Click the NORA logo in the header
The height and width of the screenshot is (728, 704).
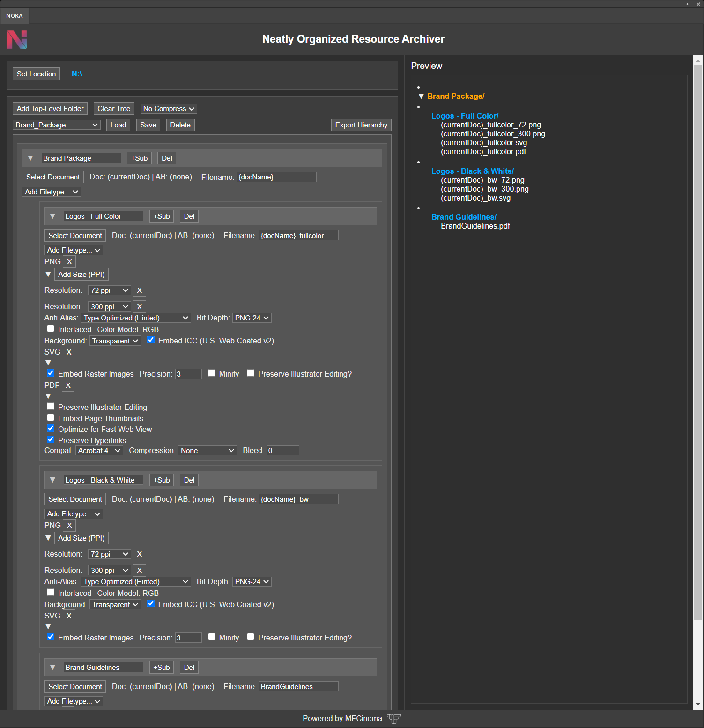(x=17, y=39)
